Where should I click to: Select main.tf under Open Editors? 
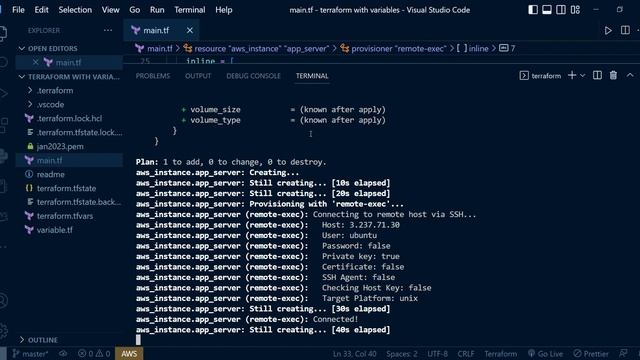pos(68,62)
